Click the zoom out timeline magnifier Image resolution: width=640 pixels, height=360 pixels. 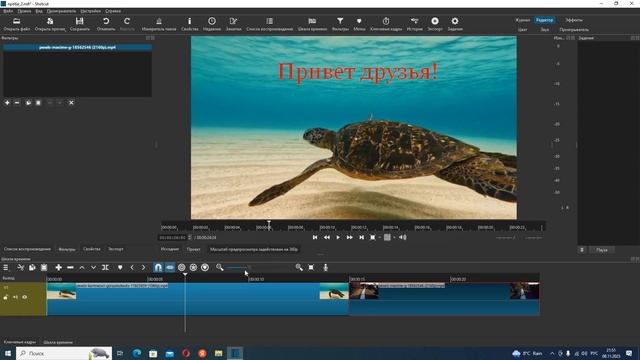coord(220,267)
